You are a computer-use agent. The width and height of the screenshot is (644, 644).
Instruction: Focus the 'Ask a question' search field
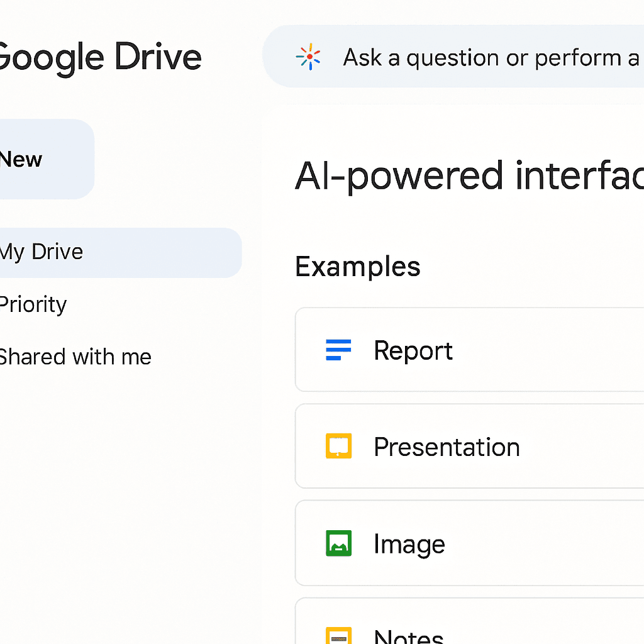tap(491, 58)
